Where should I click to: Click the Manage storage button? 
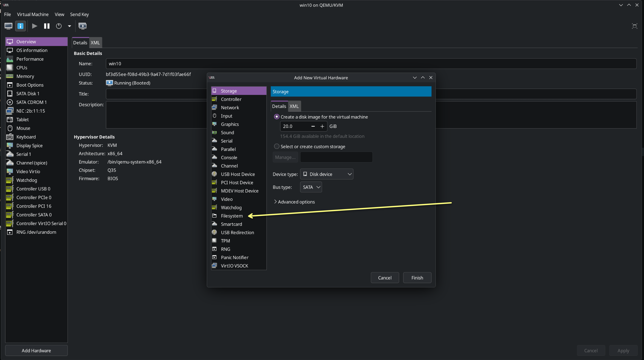tap(285, 157)
